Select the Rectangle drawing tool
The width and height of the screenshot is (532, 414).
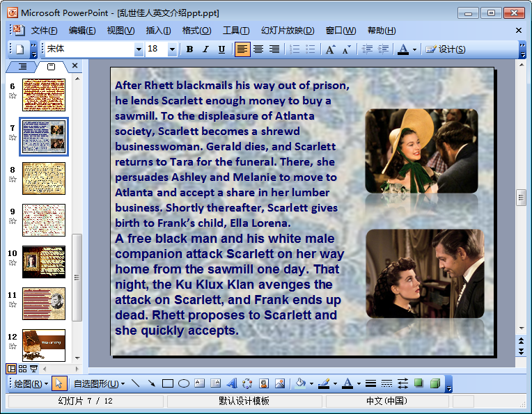point(168,383)
